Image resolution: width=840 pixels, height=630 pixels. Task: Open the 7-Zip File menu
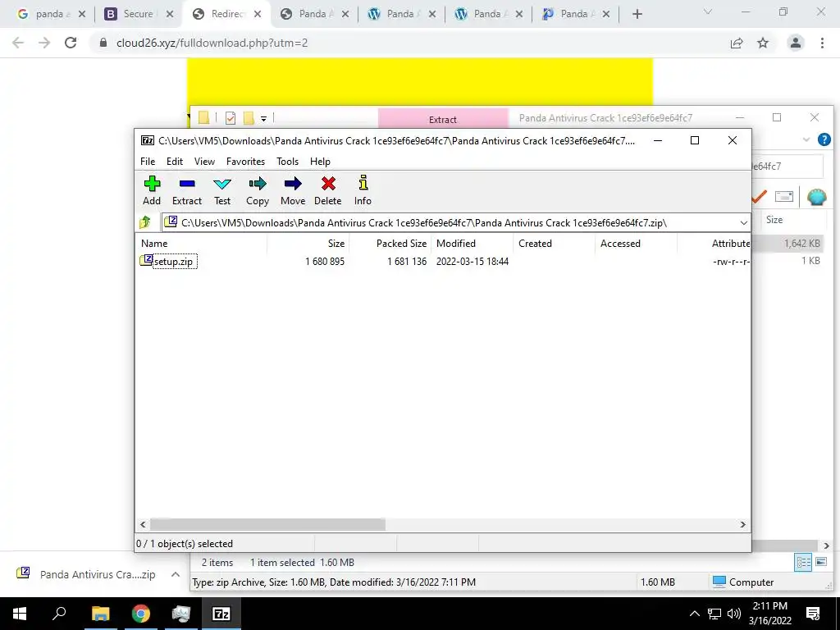148,162
